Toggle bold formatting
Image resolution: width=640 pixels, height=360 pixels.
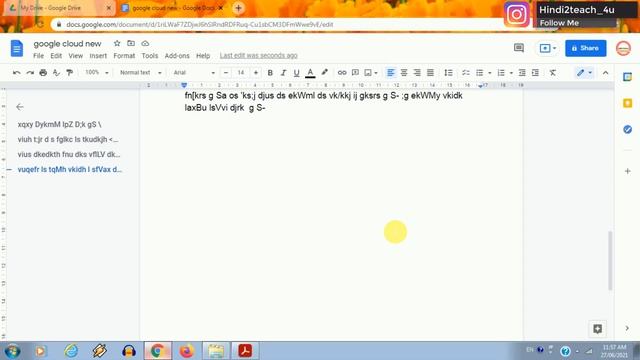270,73
